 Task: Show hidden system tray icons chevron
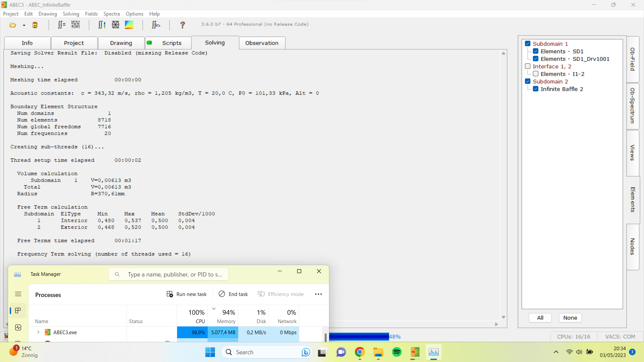556,352
